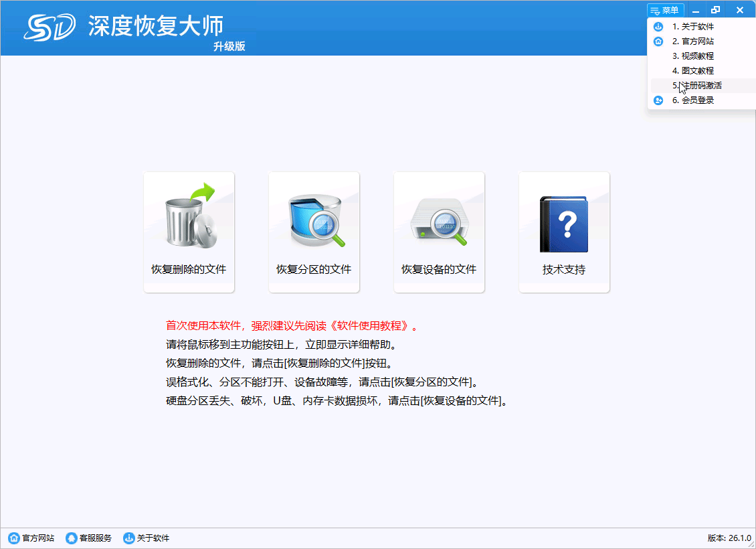Open 官方网站 in the bottom status bar
Screen dimensions: 756x549
click(31, 538)
